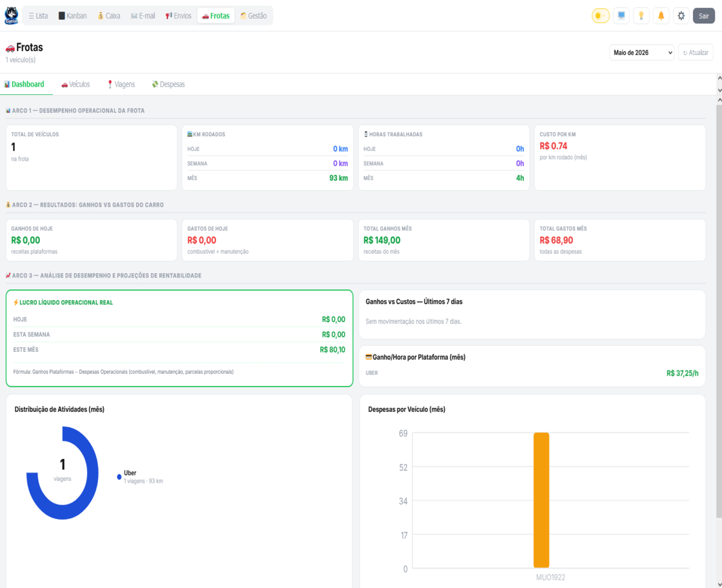The width and height of the screenshot is (722, 588).
Task: Open the E-mail section
Action: [x=143, y=15]
